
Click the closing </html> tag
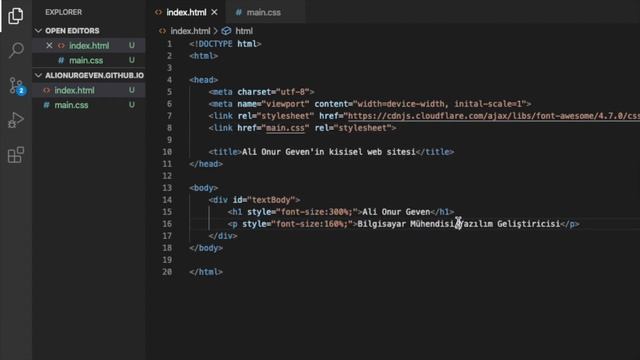tap(206, 272)
